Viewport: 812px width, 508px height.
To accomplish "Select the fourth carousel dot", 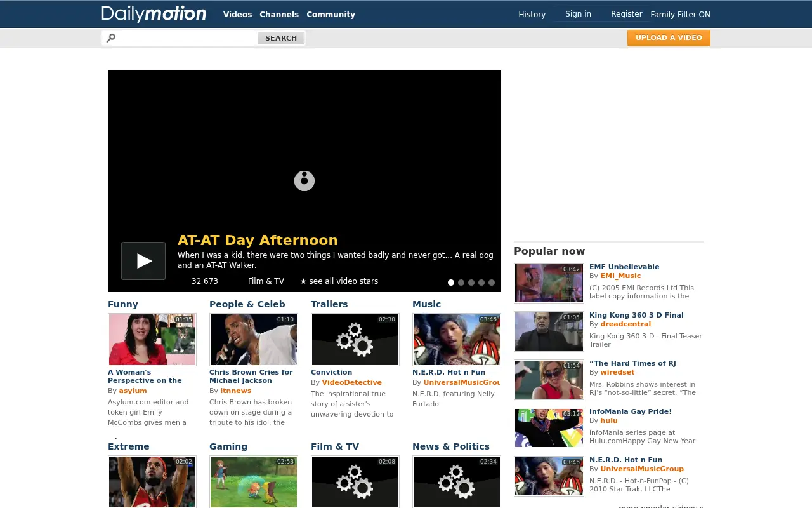I will click(481, 283).
